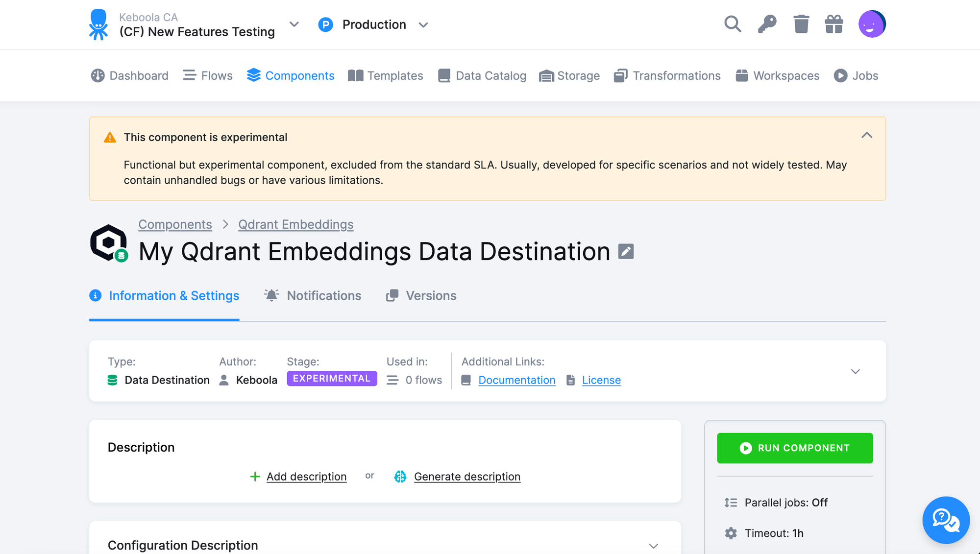The width and height of the screenshot is (980, 554).
Task: Open Transformations in navigation
Action: coord(667,75)
